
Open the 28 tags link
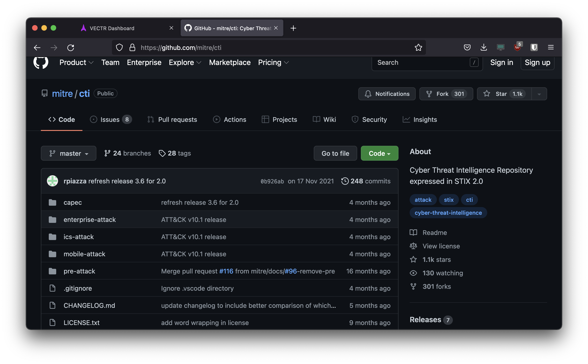click(175, 153)
